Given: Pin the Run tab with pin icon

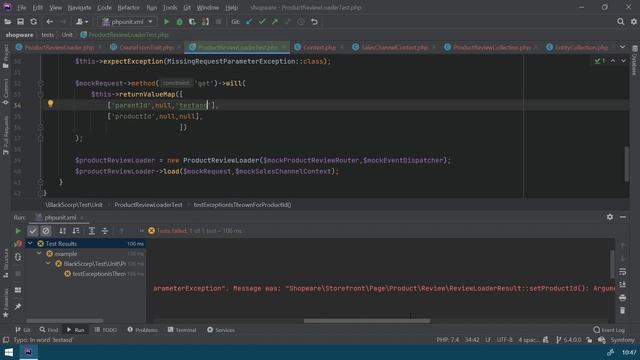Looking at the screenshot, I should 18,306.
